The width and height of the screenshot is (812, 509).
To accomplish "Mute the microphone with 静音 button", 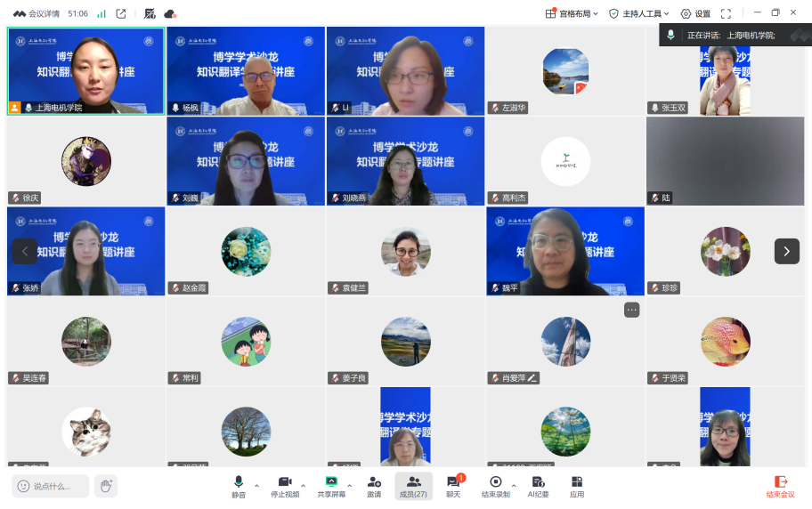I will 239,486.
